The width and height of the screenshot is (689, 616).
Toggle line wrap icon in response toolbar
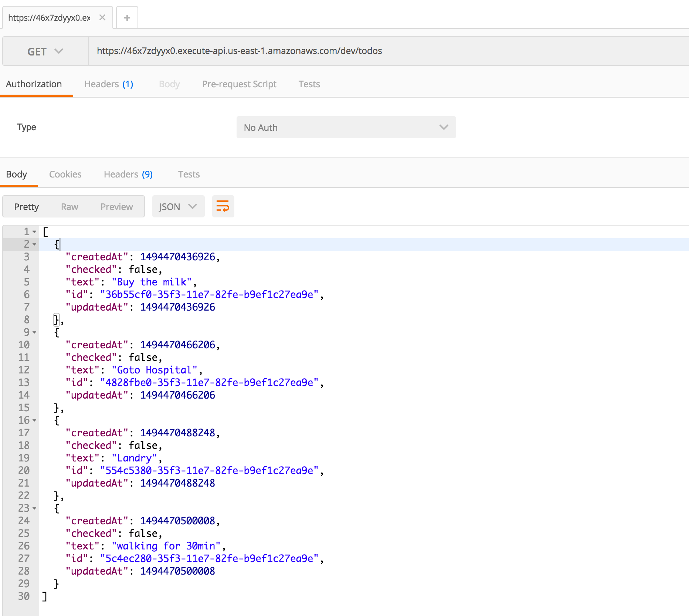pos(223,206)
